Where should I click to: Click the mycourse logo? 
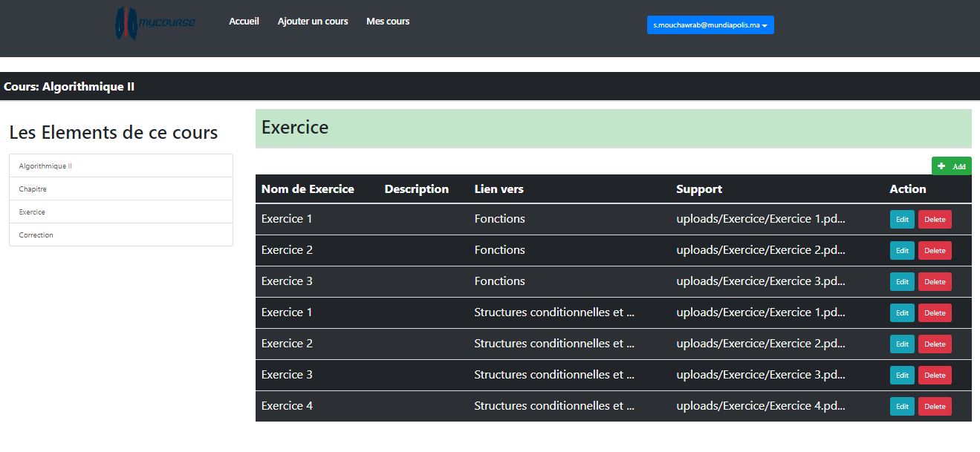[x=155, y=23]
